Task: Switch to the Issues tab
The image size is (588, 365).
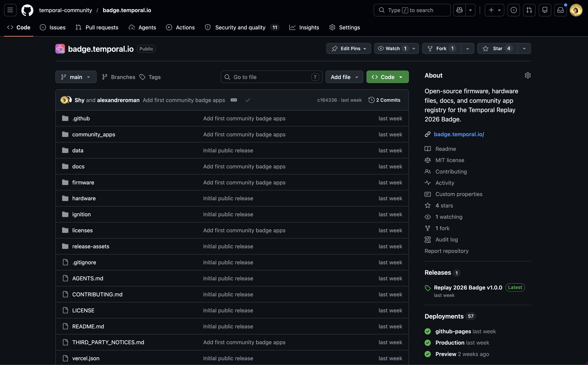Action: [53, 27]
